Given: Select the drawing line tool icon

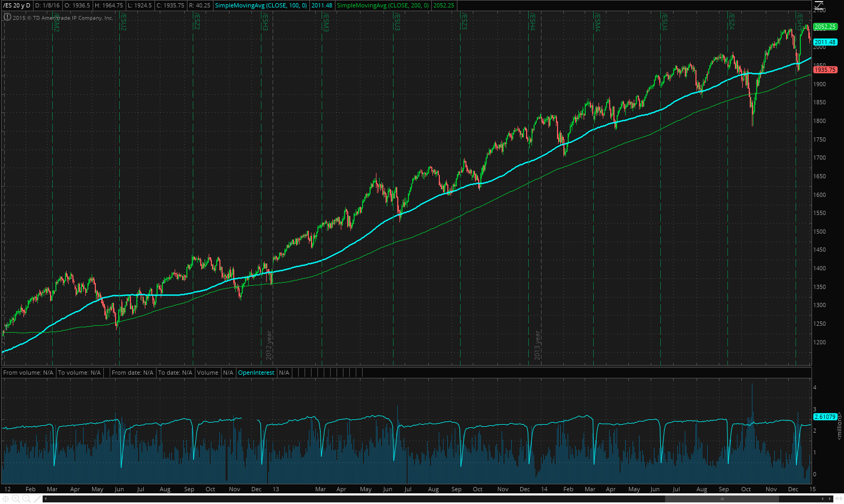Looking at the screenshot, I should tap(36, 499).
